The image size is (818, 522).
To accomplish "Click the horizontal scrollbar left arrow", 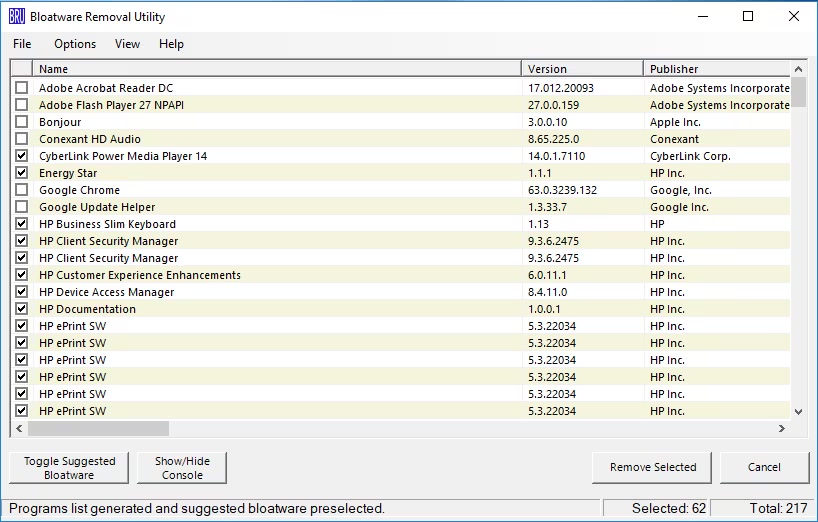I will [x=19, y=428].
